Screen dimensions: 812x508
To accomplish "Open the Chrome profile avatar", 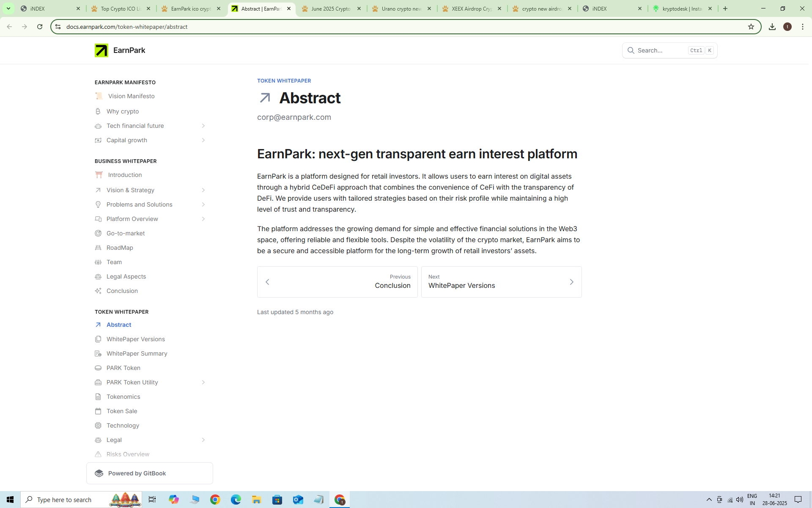I will [x=787, y=27].
